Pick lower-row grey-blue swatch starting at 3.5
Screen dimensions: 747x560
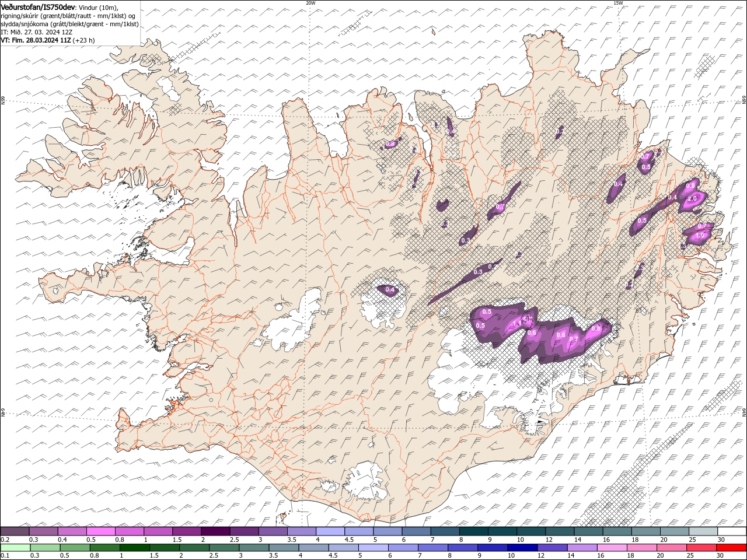(284, 548)
